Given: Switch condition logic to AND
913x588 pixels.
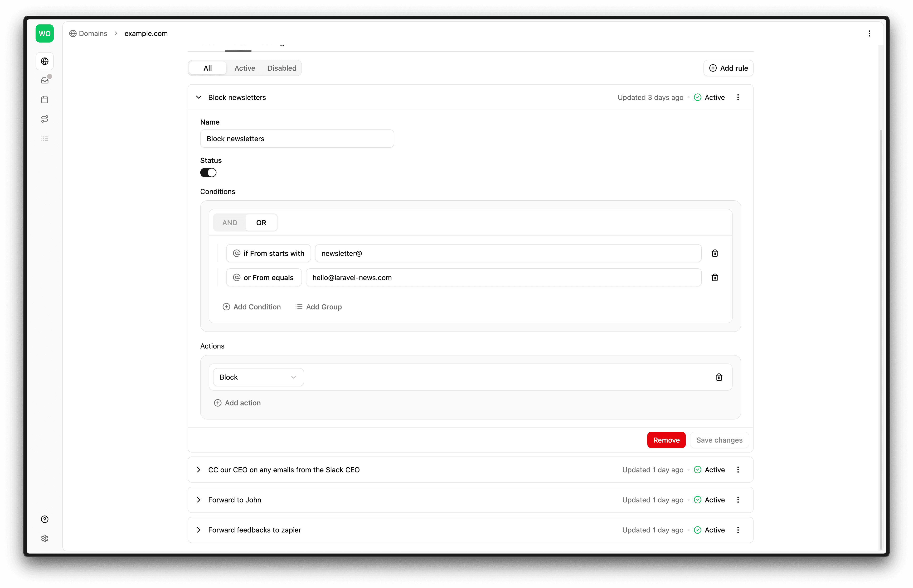Looking at the screenshot, I should pos(229,222).
